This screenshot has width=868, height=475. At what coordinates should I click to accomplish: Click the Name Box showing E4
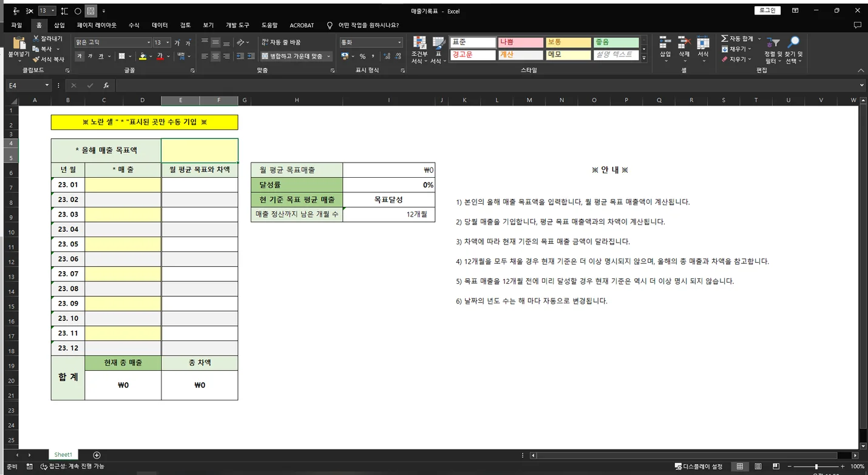point(29,86)
